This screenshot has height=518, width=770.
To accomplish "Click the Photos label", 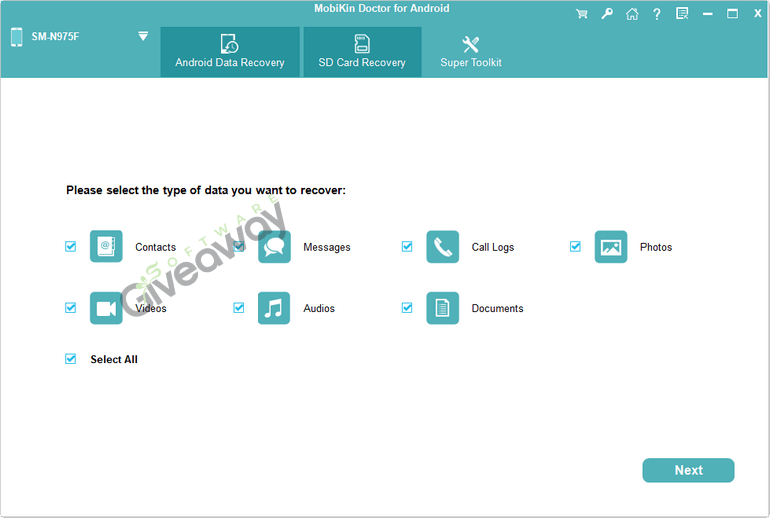I will (656, 247).
